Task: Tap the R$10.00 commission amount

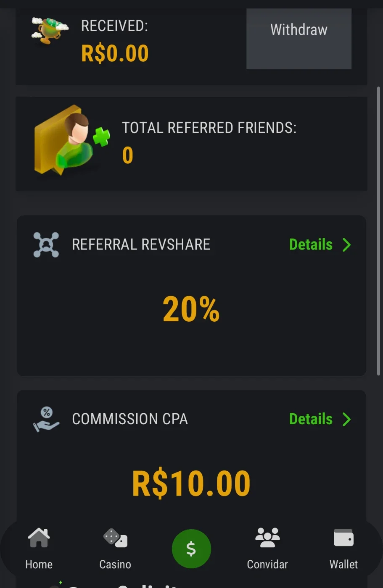Action: [x=191, y=483]
